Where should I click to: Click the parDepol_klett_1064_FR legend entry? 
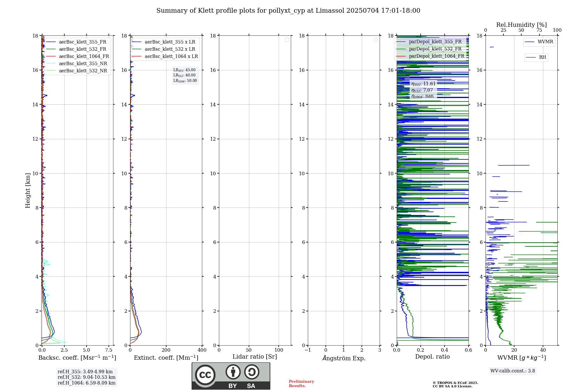[x=430, y=56]
